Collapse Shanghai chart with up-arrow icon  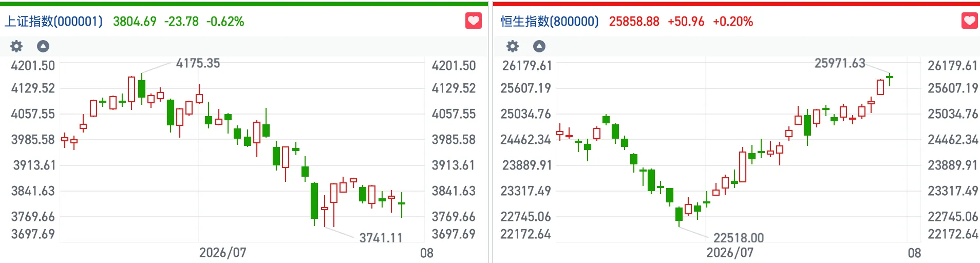[x=43, y=46]
